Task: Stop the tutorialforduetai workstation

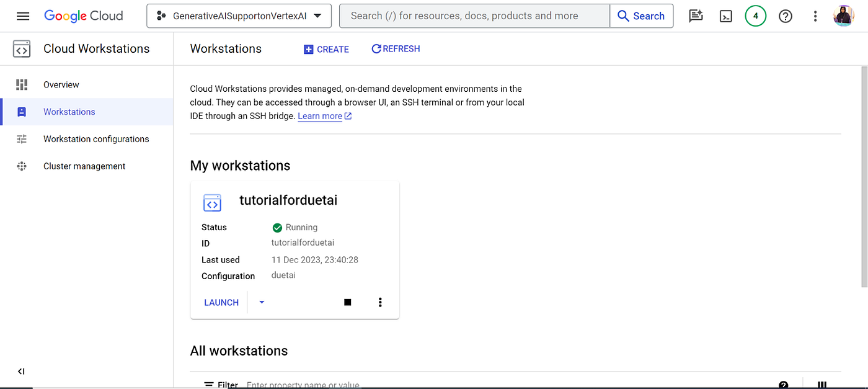Action: 348,302
